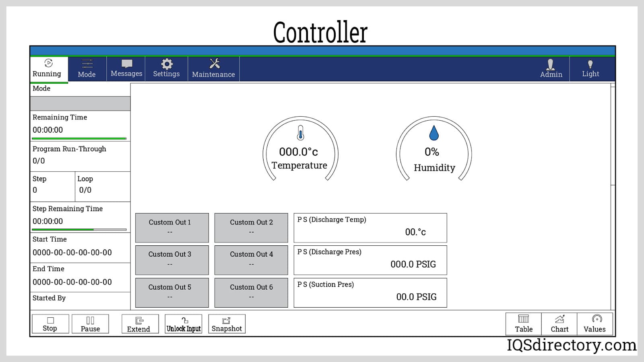Toggle Custom Out 1
The height and width of the screenshot is (362, 644).
click(172, 228)
